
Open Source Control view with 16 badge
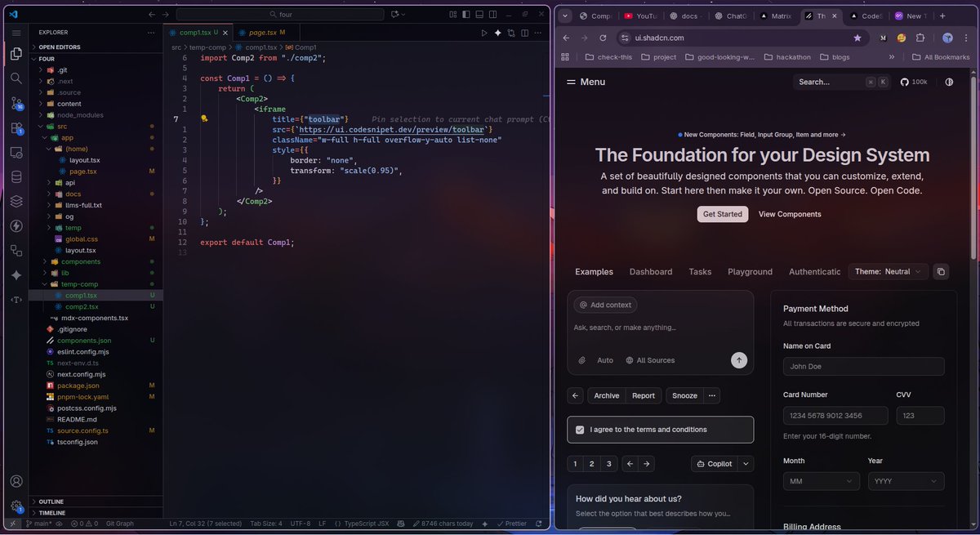[16, 103]
